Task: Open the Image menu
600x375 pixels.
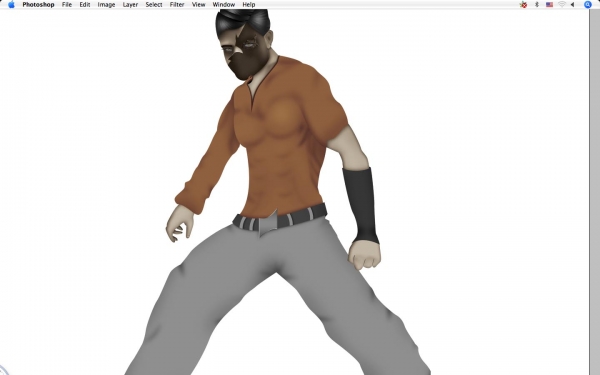Action: (106, 5)
